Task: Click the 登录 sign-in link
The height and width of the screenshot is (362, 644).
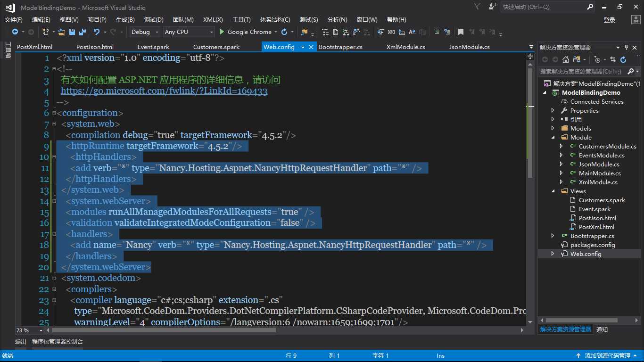Action: pos(610,20)
